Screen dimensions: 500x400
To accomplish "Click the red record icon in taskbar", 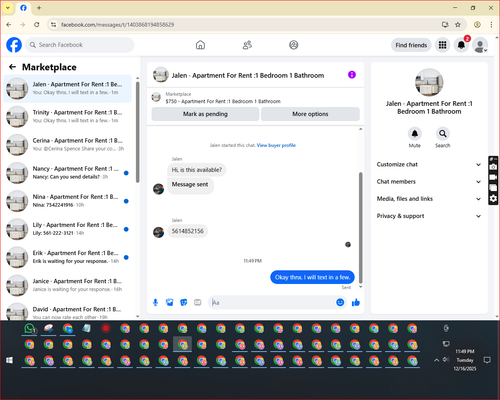I will pyautogui.click(x=106, y=328).
